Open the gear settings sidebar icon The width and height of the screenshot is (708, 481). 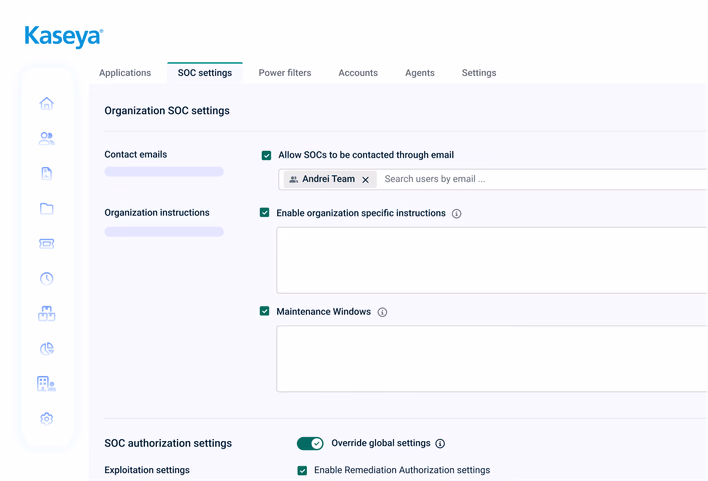47,419
